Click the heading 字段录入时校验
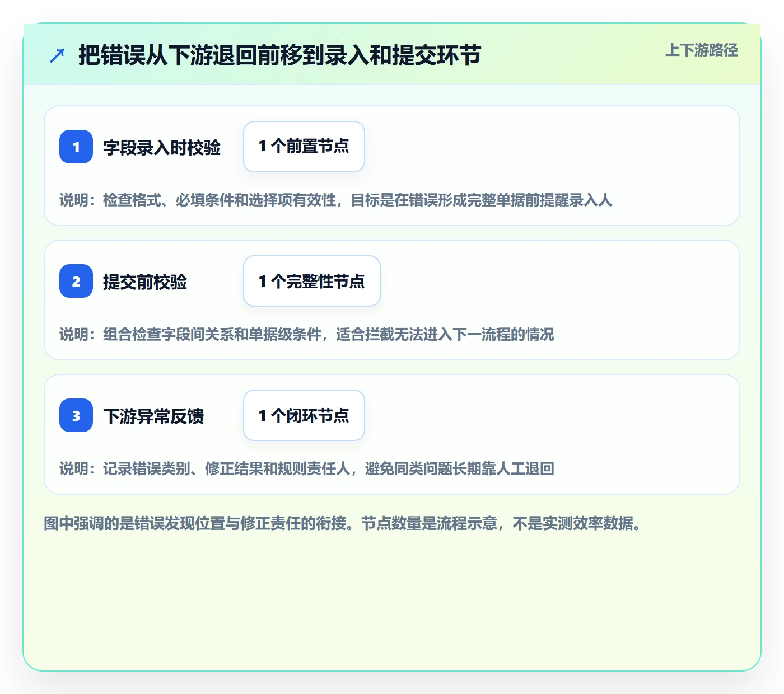The height and width of the screenshot is (694, 784). coord(162,148)
